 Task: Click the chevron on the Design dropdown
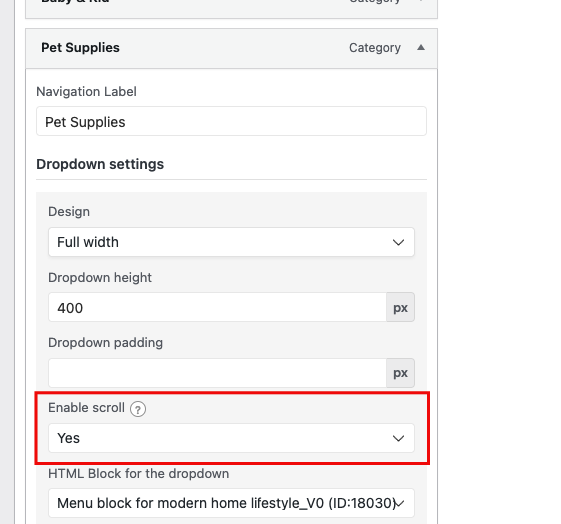[398, 243]
